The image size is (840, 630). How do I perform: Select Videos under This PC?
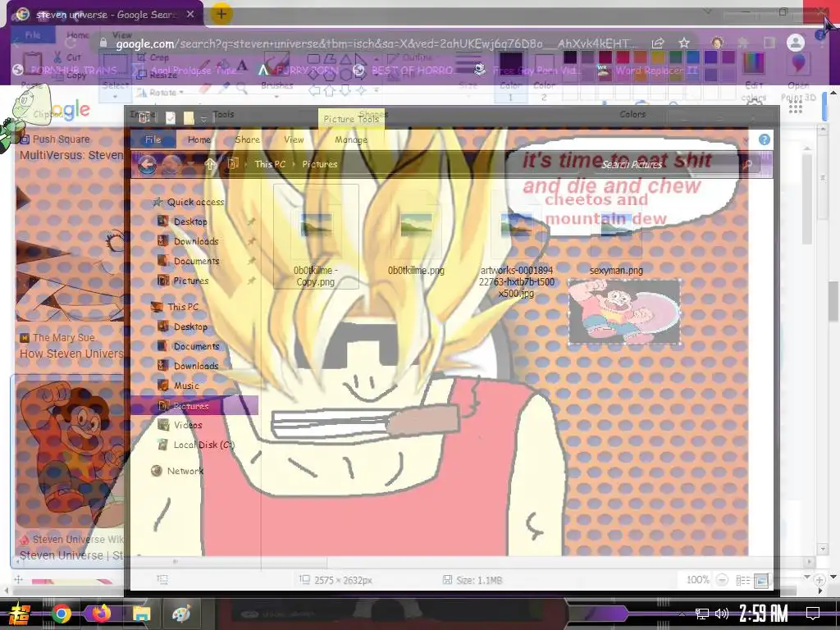(180, 425)
